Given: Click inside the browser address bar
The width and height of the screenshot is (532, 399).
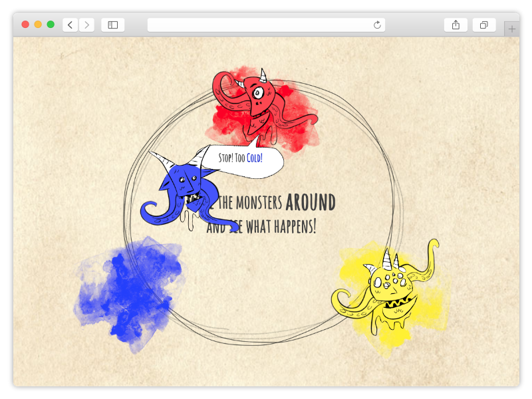Looking at the screenshot, I should (x=259, y=25).
